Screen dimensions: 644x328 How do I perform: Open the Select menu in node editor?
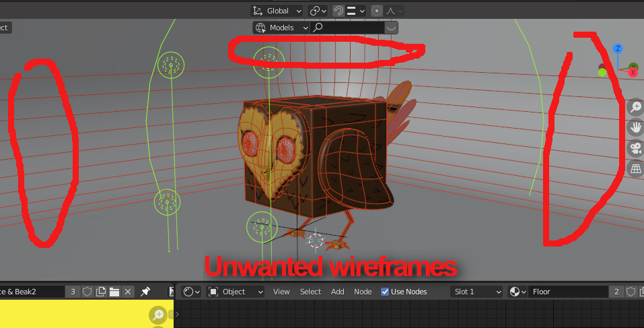click(310, 292)
